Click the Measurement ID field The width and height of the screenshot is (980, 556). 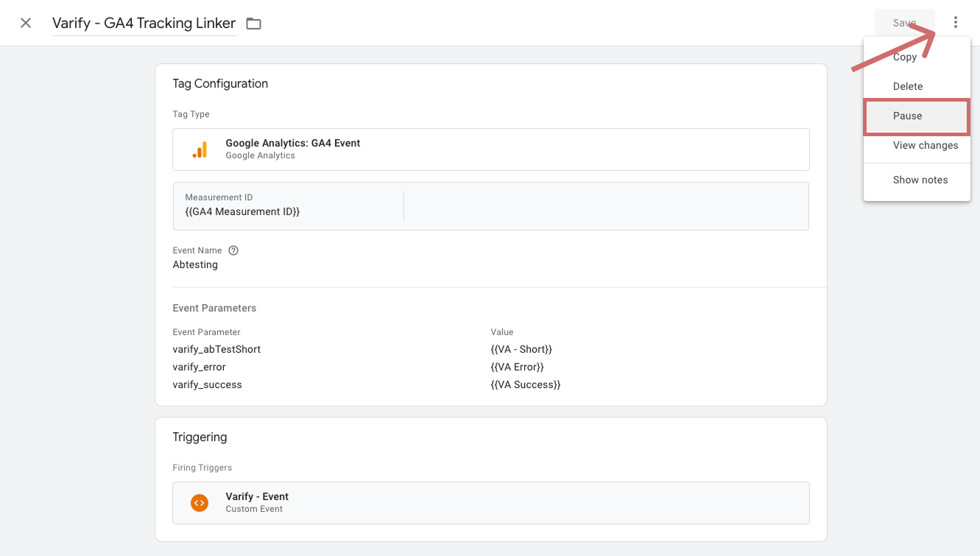coord(289,205)
